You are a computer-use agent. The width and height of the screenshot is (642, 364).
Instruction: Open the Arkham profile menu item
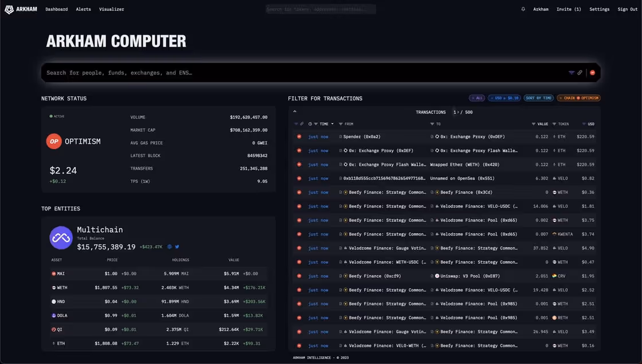(x=541, y=9)
